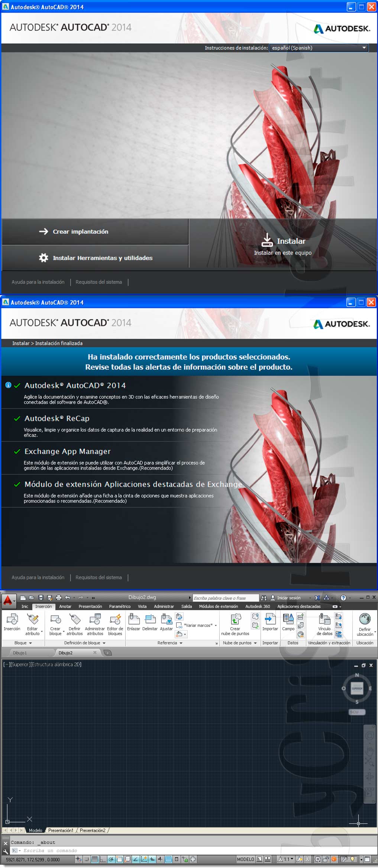Click Crear implantación button

click(95, 231)
